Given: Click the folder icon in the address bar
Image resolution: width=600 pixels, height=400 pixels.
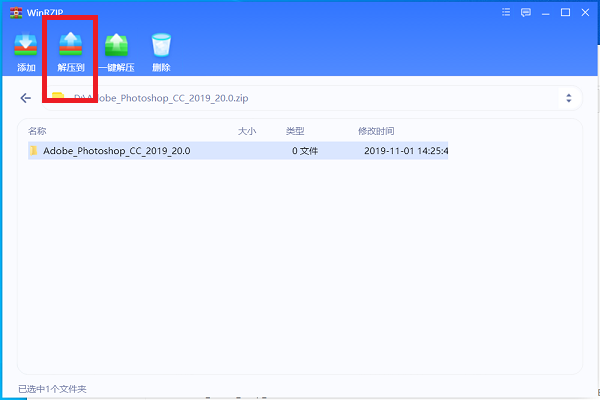Looking at the screenshot, I should tap(58, 98).
